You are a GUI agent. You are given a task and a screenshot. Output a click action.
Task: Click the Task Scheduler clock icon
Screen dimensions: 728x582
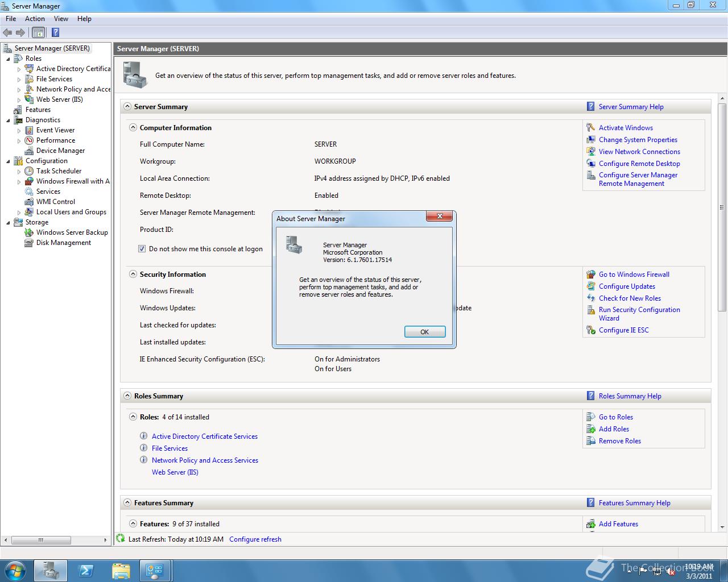[29, 171]
